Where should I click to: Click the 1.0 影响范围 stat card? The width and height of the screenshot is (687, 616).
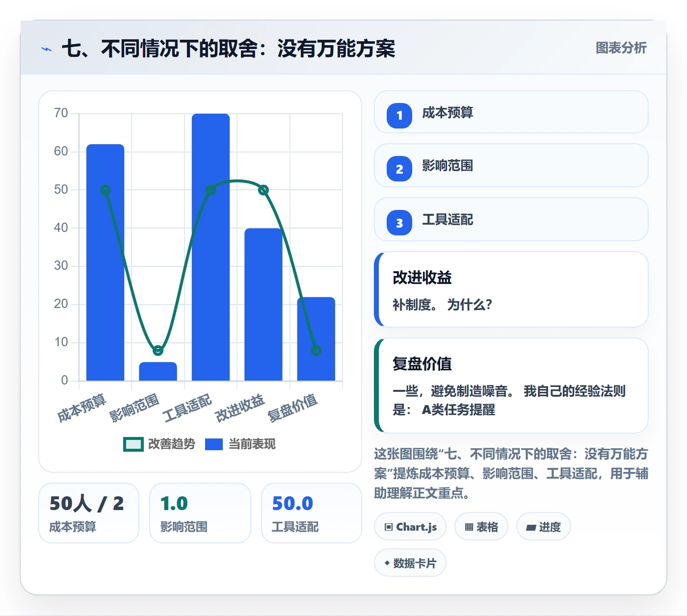point(200,513)
